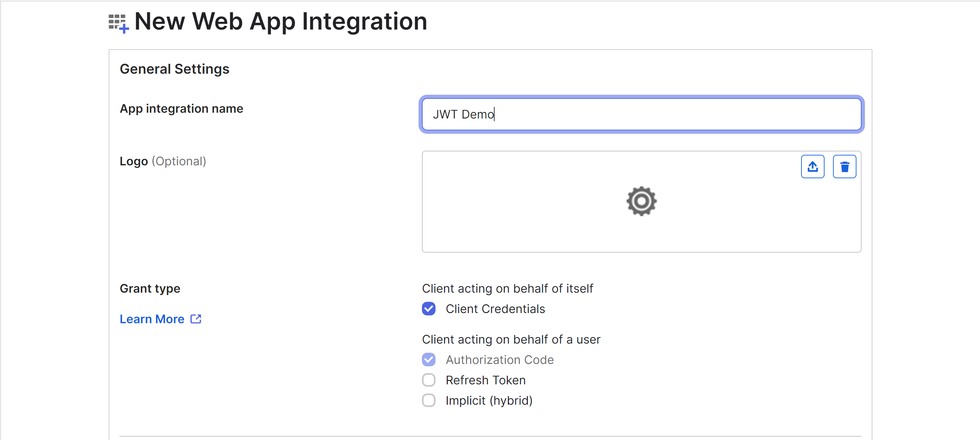The height and width of the screenshot is (440, 980).
Task: Click the Refresh Token label text
Action: (485, 380)
